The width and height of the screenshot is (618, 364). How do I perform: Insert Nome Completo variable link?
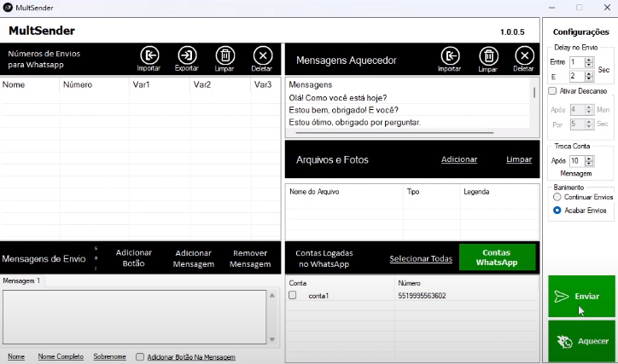[x=61, y=356]
